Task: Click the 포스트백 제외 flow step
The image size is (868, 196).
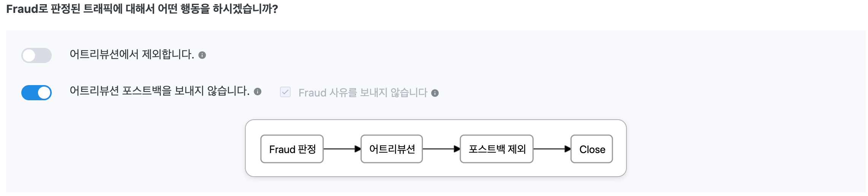Action: coord(496,149)
